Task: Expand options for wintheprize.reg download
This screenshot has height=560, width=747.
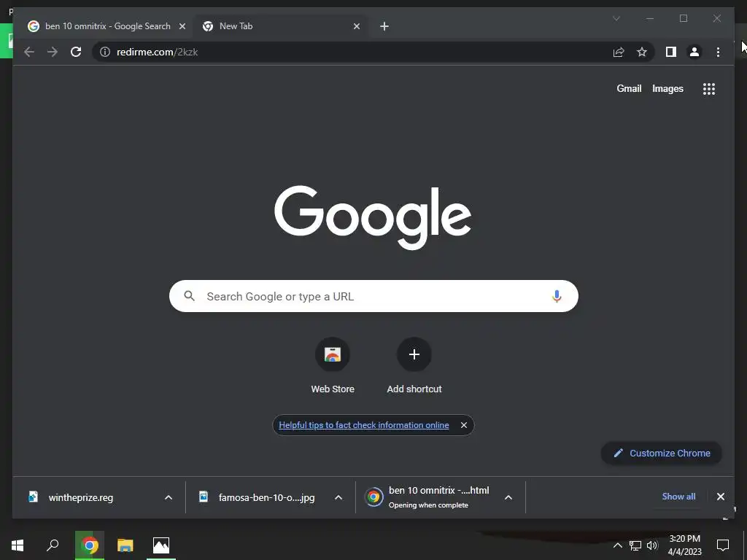Action: pyautogui.click(x=169, y=497)
